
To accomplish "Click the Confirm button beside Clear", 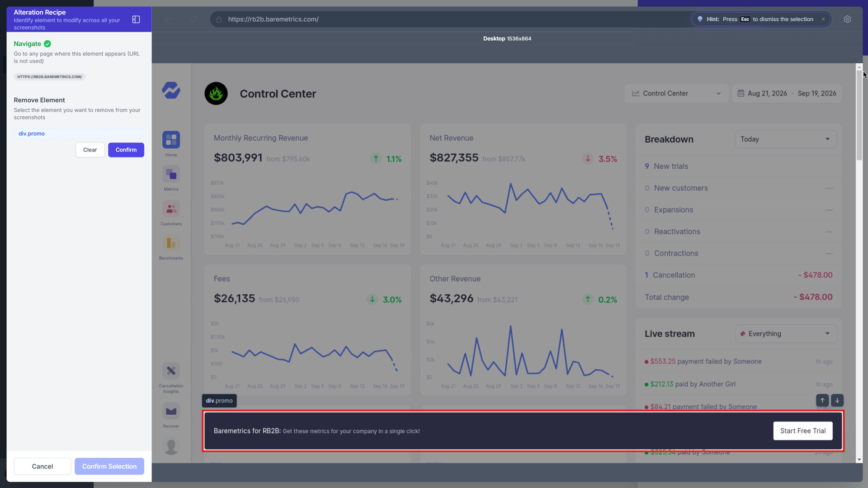I will pos(126,150).
